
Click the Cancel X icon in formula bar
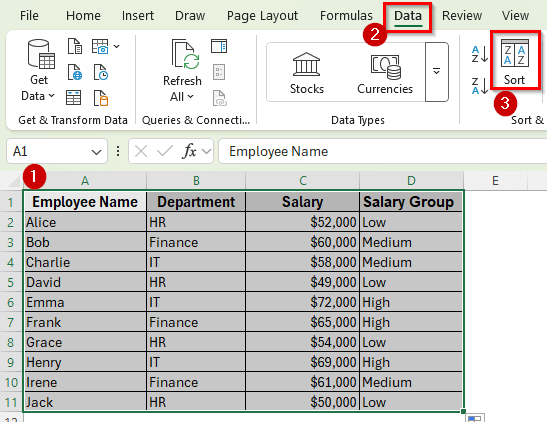coord(141,151)
